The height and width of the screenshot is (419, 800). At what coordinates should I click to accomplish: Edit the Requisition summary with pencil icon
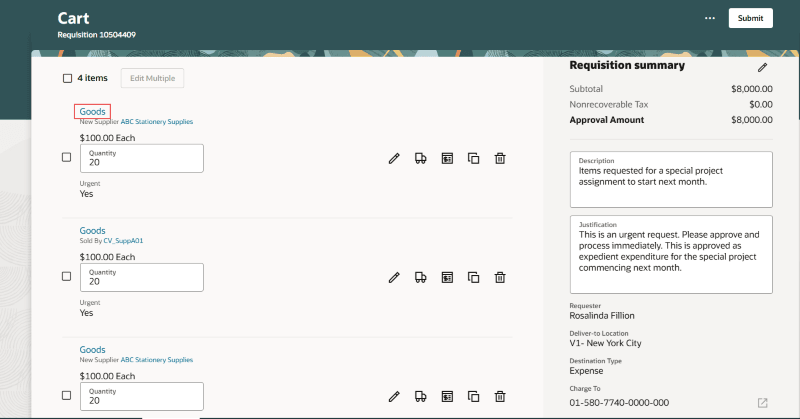(x=762, y=67)
